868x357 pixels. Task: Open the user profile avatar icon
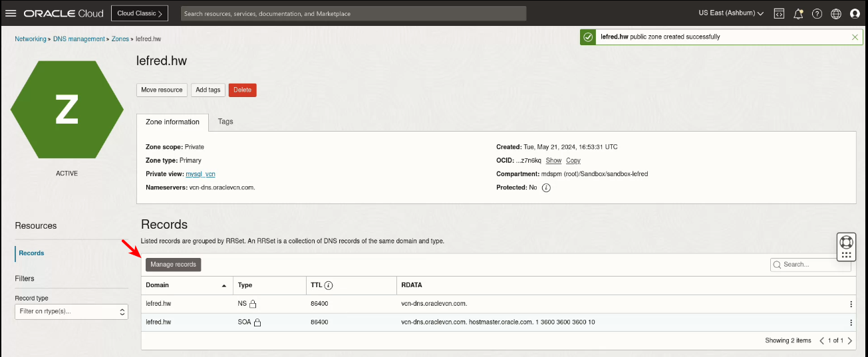pyautogui.click(x=855, y=13)
